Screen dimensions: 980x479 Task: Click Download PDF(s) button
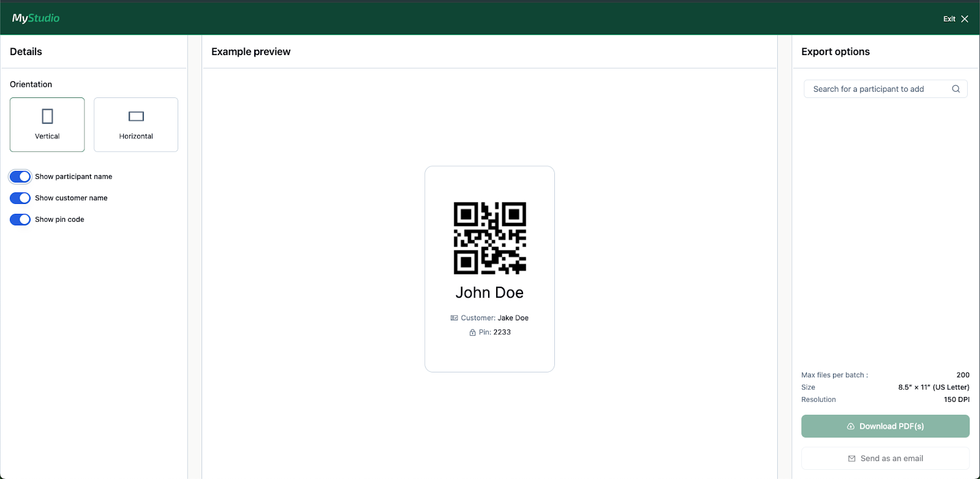click(885, 426)
